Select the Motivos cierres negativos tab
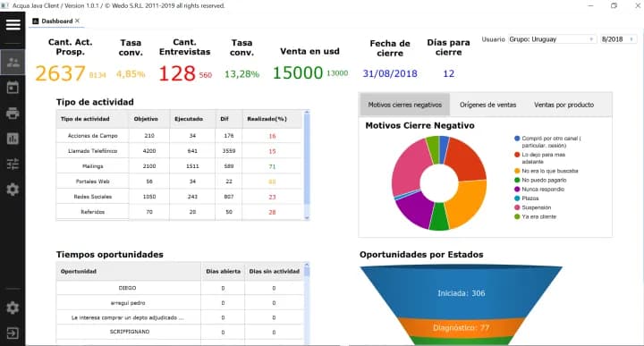644x346 pixels. pos(404,105)
